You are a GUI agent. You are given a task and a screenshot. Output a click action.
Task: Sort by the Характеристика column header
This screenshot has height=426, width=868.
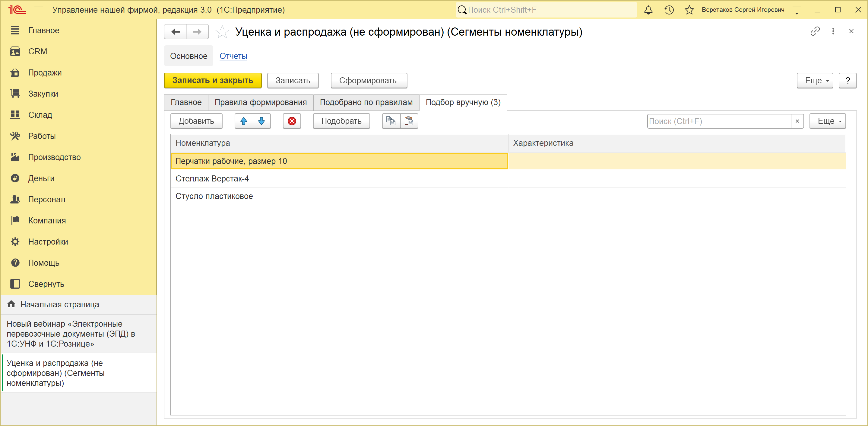[676, 143]
